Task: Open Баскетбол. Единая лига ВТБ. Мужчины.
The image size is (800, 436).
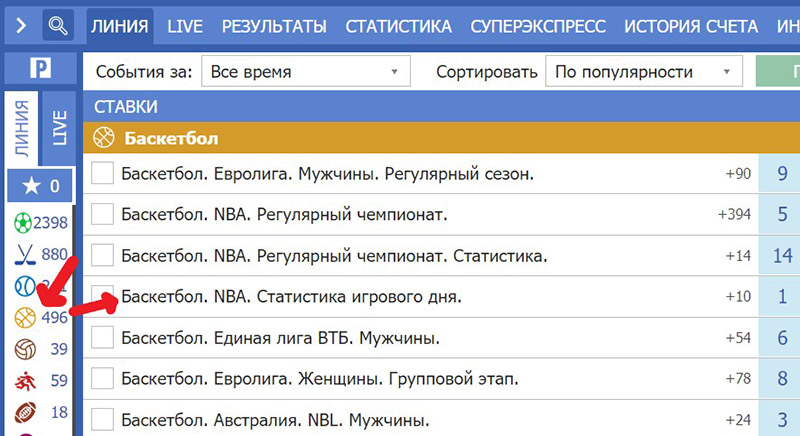Action: point(281,338)
